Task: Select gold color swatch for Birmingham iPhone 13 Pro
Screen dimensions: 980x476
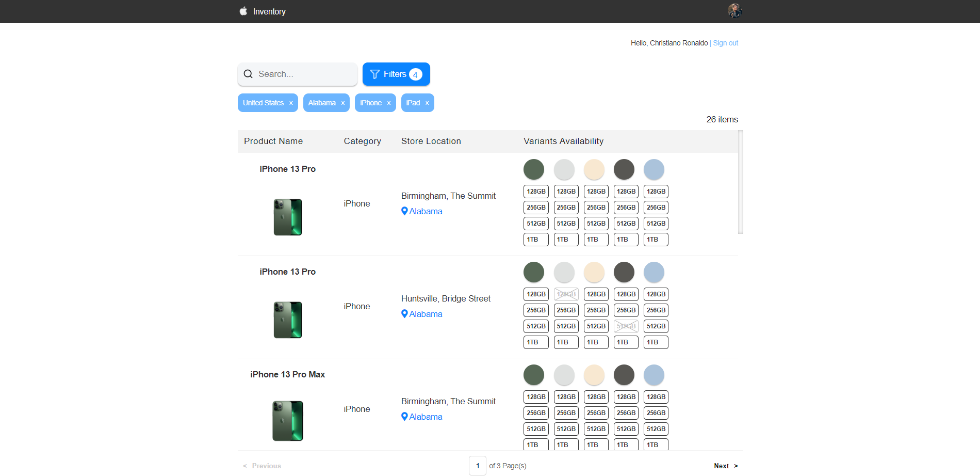Action: 594,169
